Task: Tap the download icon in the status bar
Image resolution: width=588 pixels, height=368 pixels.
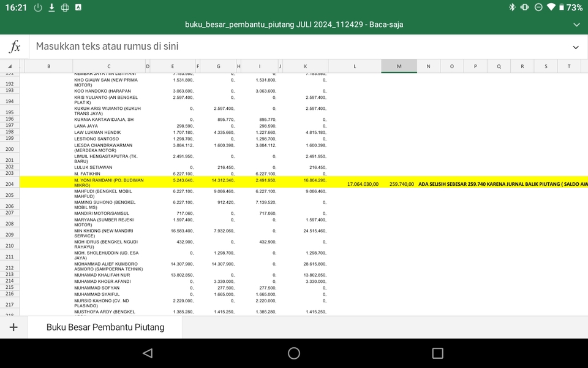Action: [52, 7]
